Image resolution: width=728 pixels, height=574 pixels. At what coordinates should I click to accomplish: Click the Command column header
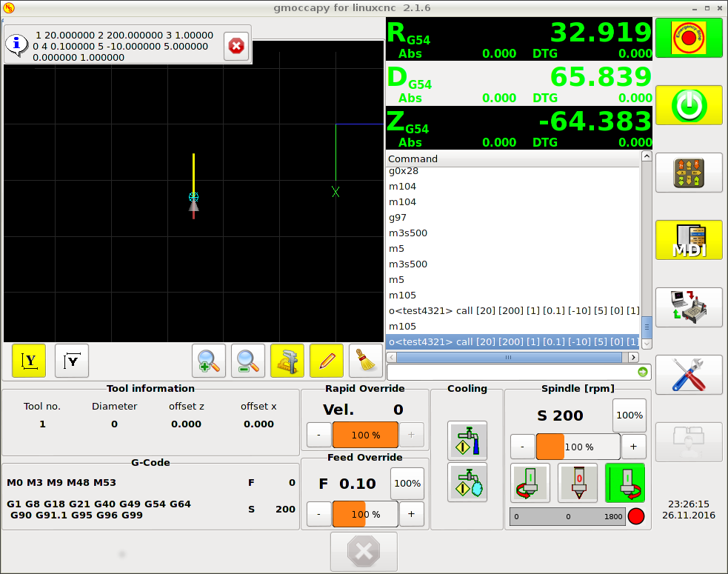tap(512, 158)
